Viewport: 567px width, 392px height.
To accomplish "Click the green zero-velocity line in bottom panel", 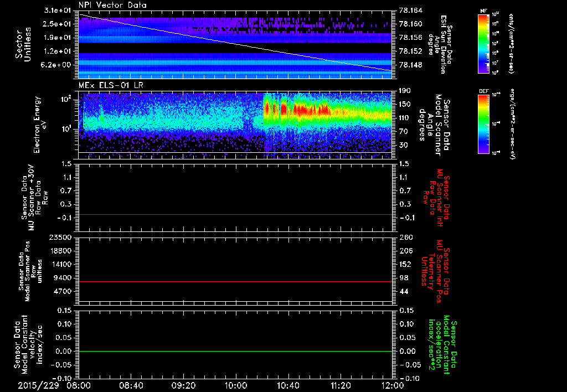I will (235, 351).
